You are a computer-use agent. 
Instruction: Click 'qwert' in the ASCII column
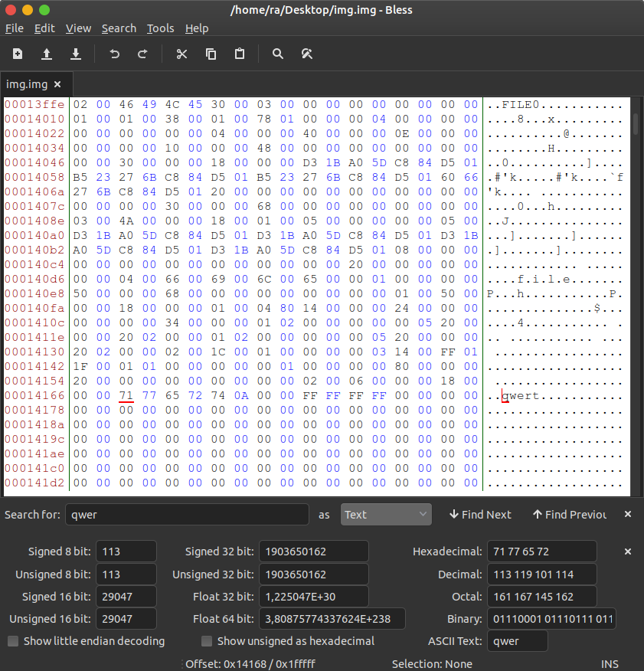pos(521,395)
